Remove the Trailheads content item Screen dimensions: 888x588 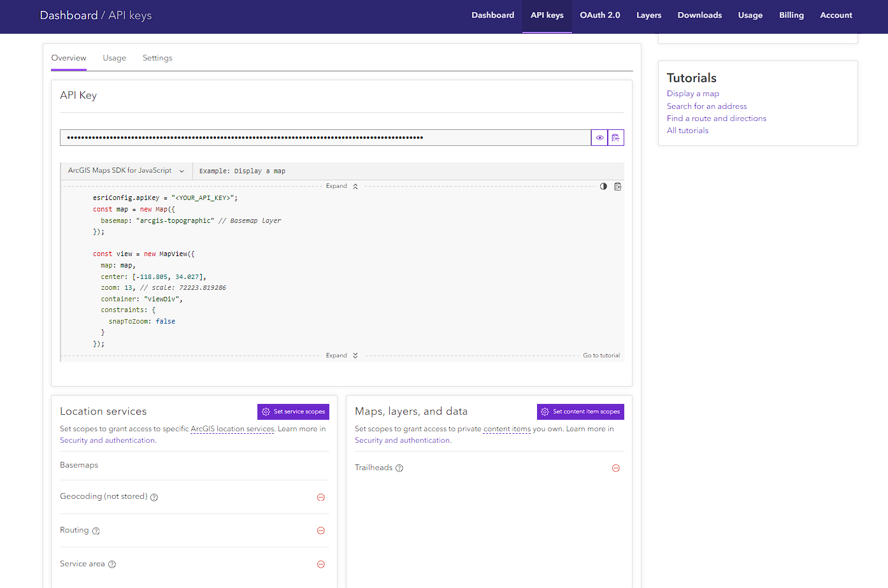pyautogui.click(x=616, y=468)
